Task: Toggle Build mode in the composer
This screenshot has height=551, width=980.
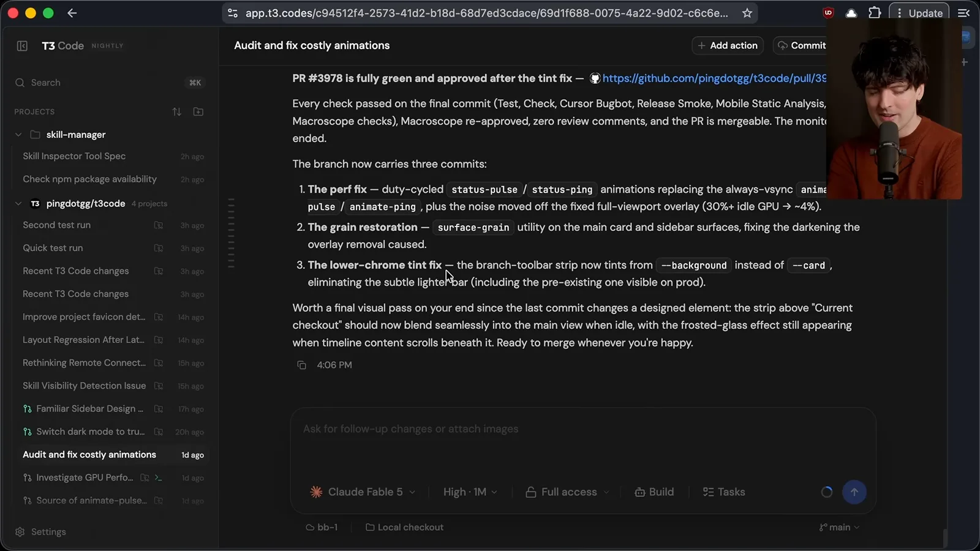Action: pos(654,492)
